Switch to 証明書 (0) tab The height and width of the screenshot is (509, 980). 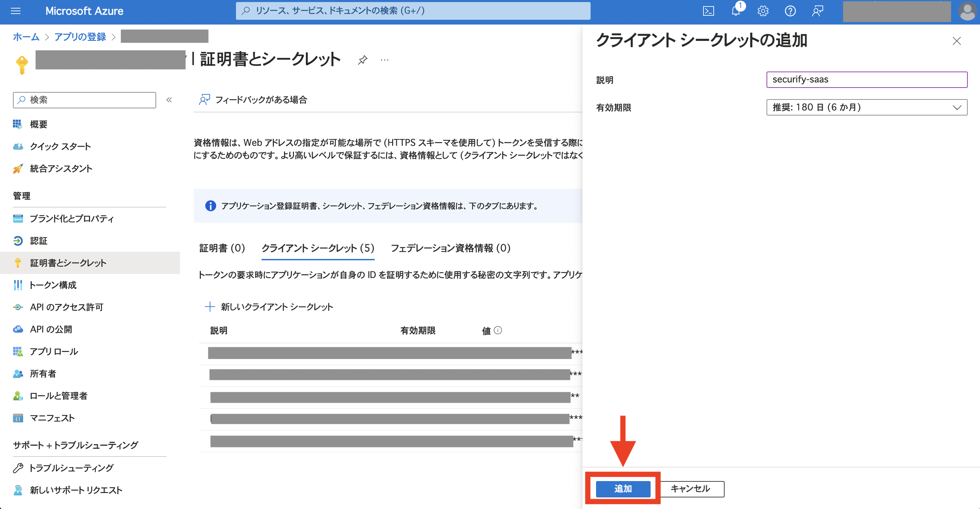[x=222, y=248]
